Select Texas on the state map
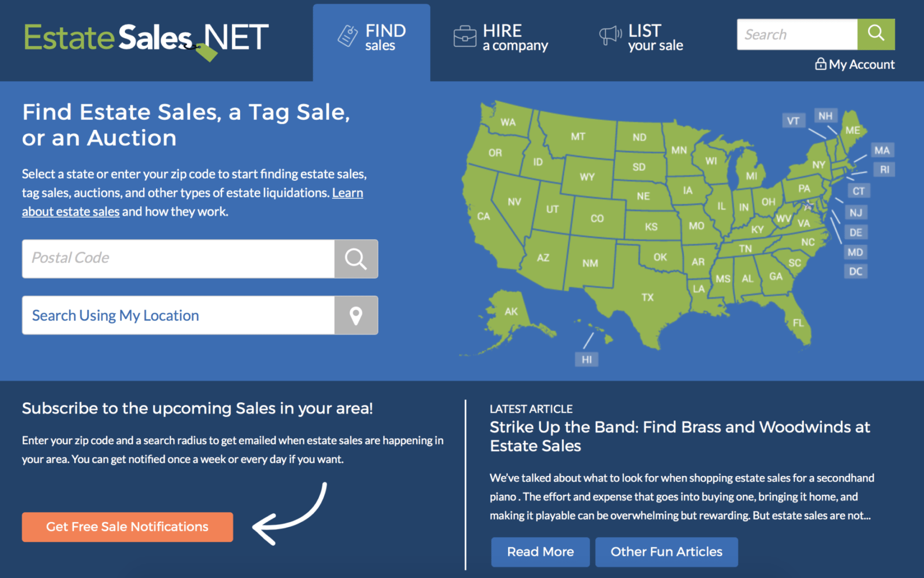This screenshot has height=578, width=924. pyautogui.click(x=647, y=297)
